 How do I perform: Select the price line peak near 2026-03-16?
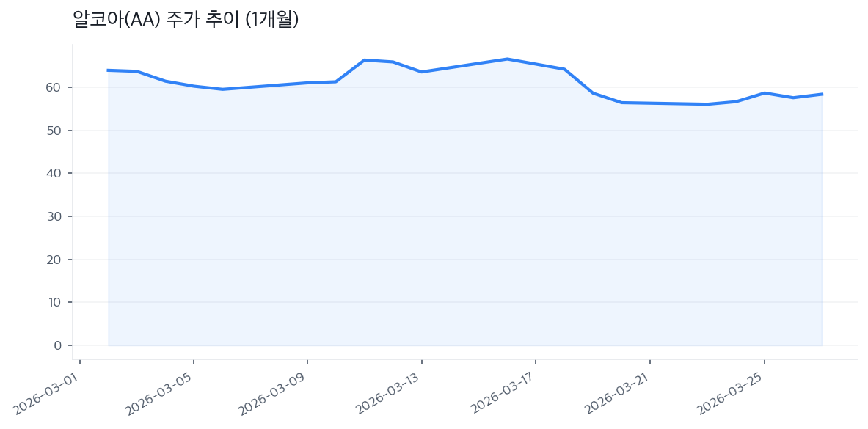coord(508,59)
